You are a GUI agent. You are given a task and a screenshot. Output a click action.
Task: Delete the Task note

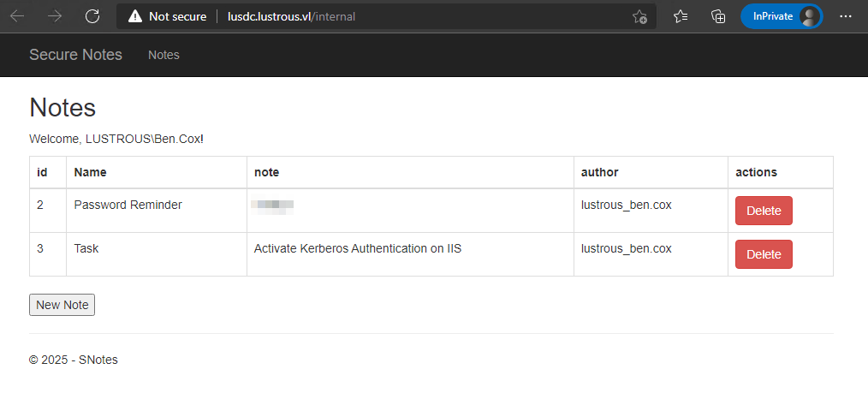[x=764, y=254]
